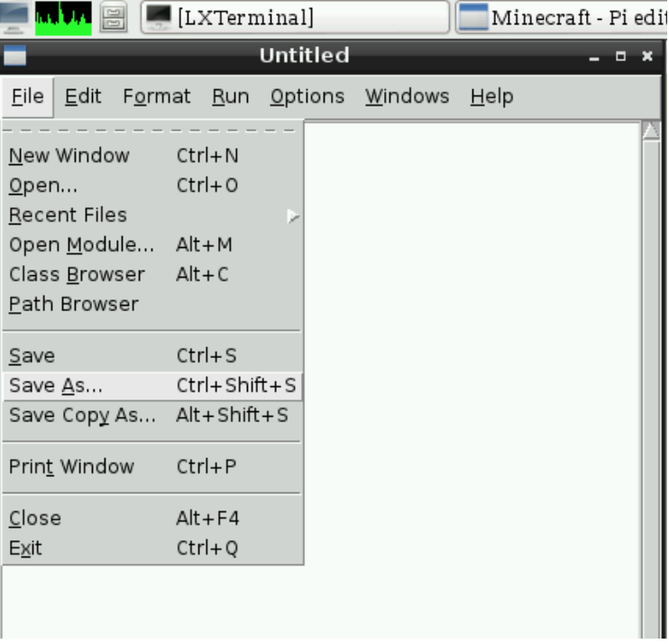This screenshot has height=644, width=669.
Task: Switch to the LXTerminal taskbar window
Action: pos(295,17)
